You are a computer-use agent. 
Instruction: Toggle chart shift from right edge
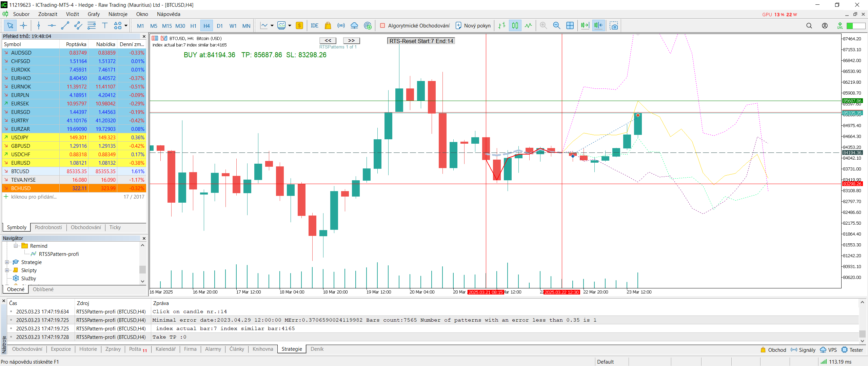pos(598,25)
